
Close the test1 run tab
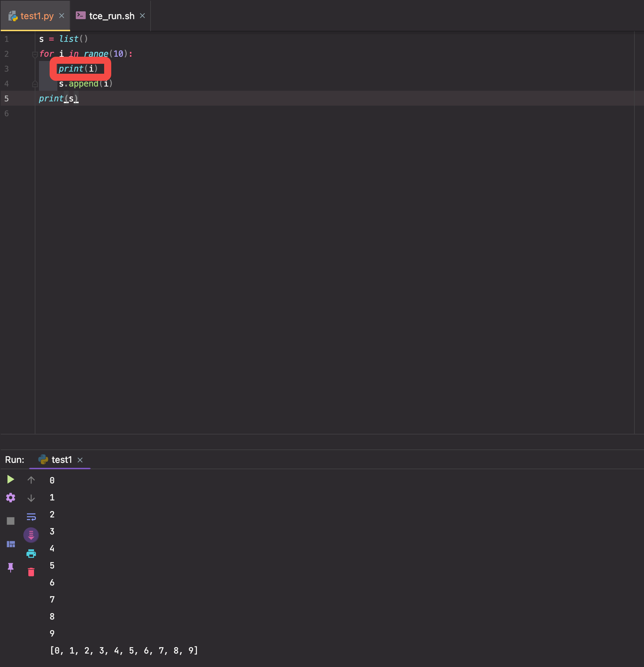tap(80, 460)
